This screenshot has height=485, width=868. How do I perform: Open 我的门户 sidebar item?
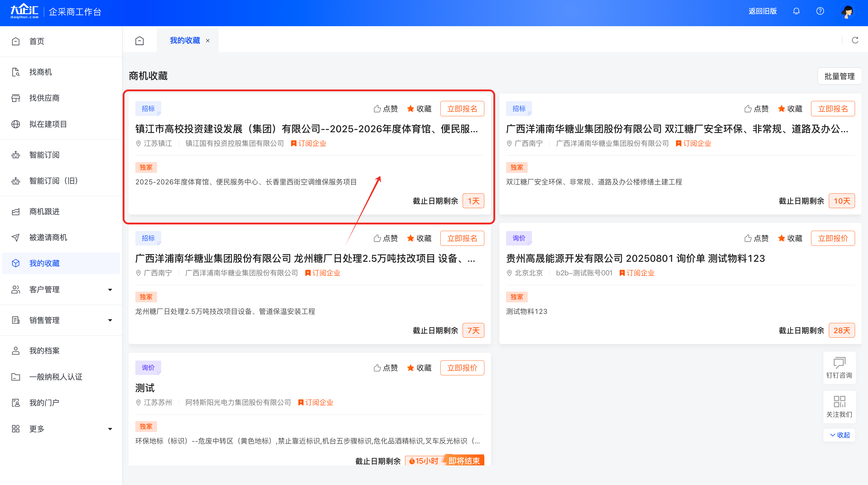pyautogui.click(x=61, y=403)
